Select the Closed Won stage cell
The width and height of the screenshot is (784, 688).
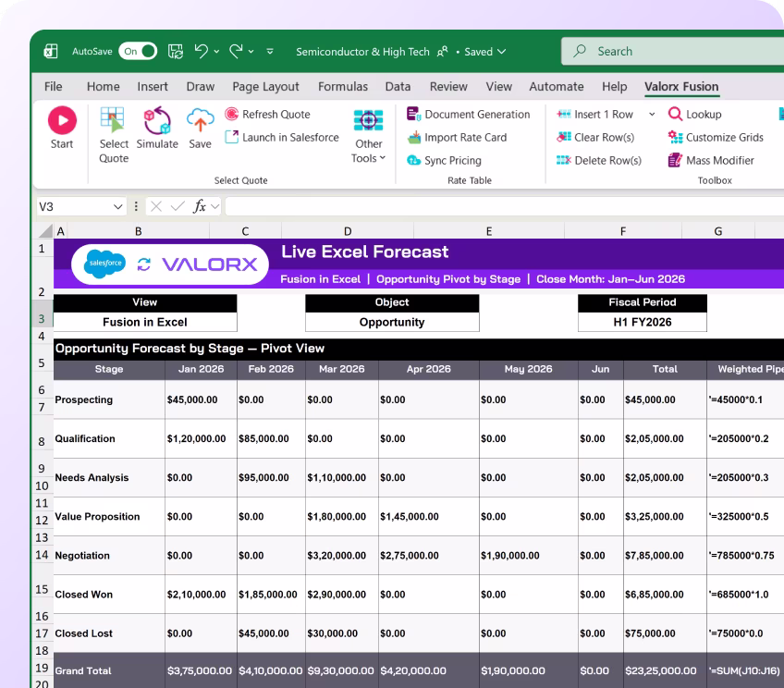pyautogui.click(x=109, y=594)
